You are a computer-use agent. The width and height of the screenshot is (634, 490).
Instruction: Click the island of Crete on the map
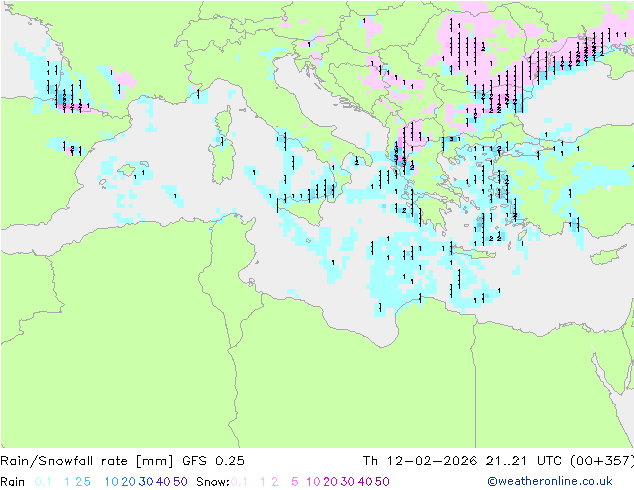point(473,253)
